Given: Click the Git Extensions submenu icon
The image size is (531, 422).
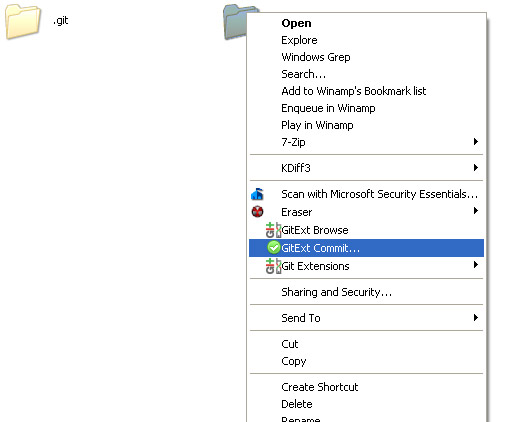Looking at the screenshot, I should [273, 266].
